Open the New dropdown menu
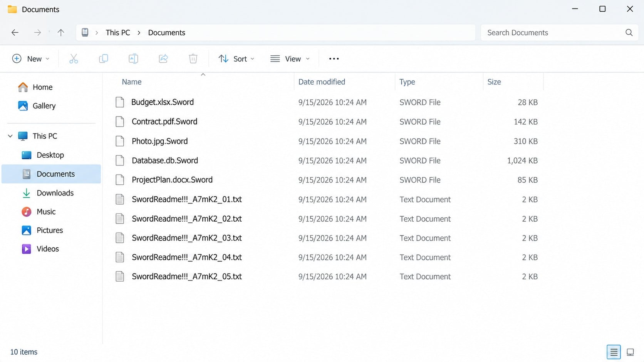The height and width of the screenshot is (362, 644). (31, 59)
